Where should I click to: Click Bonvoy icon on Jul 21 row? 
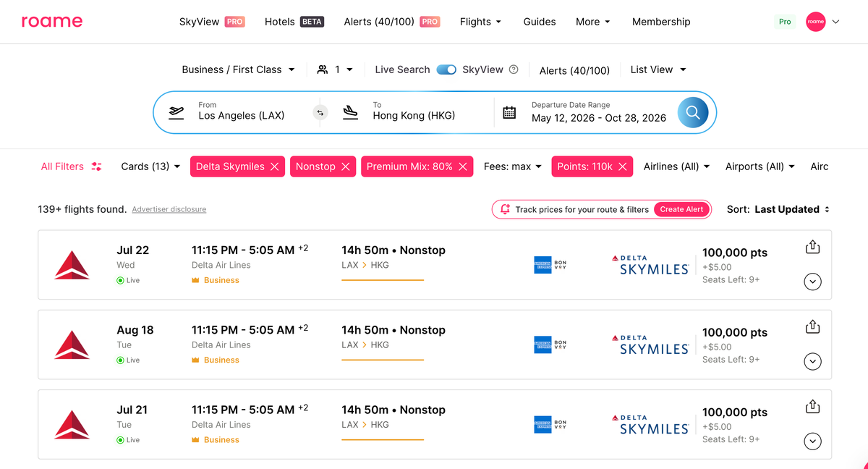[561, 424]
